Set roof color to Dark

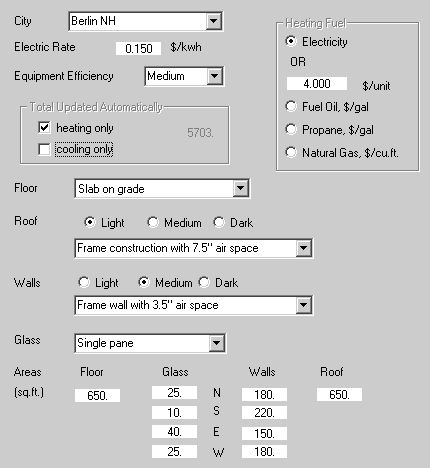coord(219,222)
